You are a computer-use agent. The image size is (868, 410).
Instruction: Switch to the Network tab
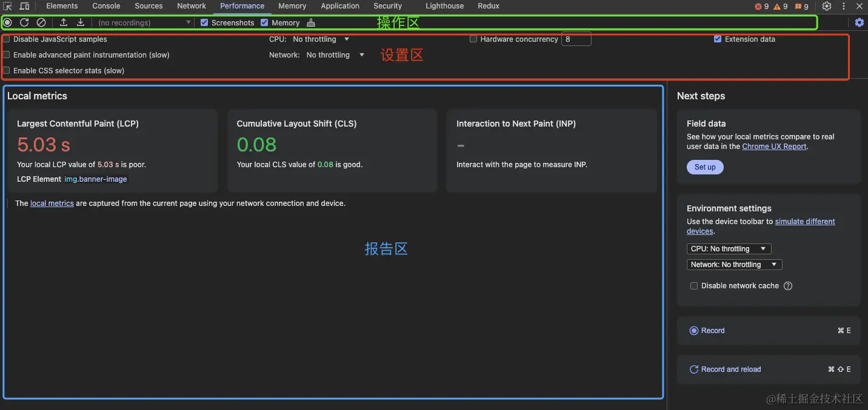point(192,6)
